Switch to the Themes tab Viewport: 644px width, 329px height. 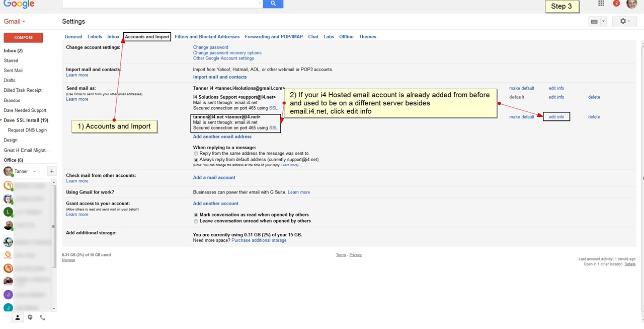[367, 37]
